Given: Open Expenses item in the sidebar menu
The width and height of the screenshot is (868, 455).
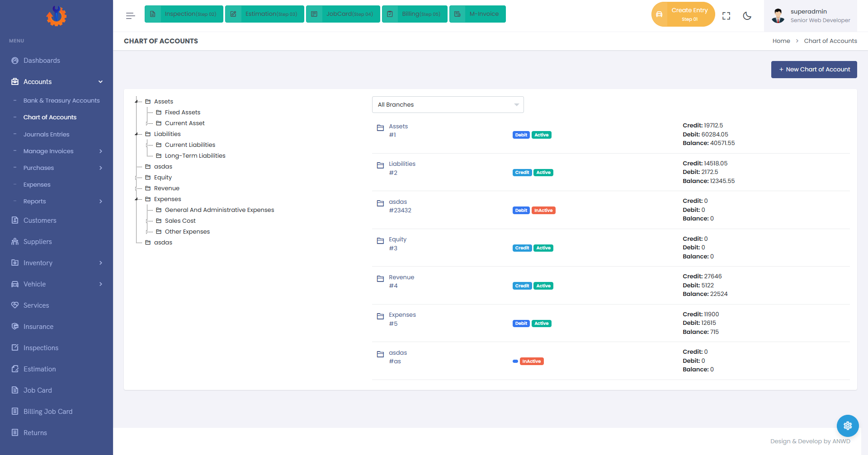Looking at the screenshot, I should click(x=37, y=185).
